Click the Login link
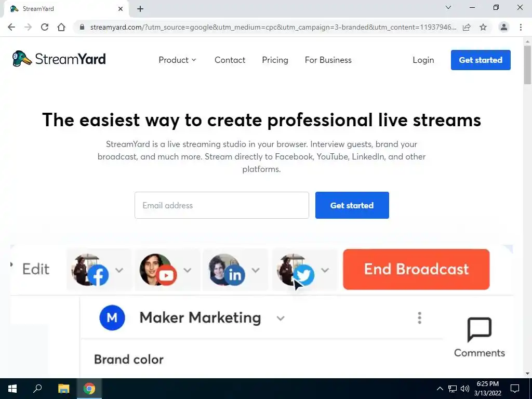The image size is (532, 399). pyautogui.click(x=423, y=60)
